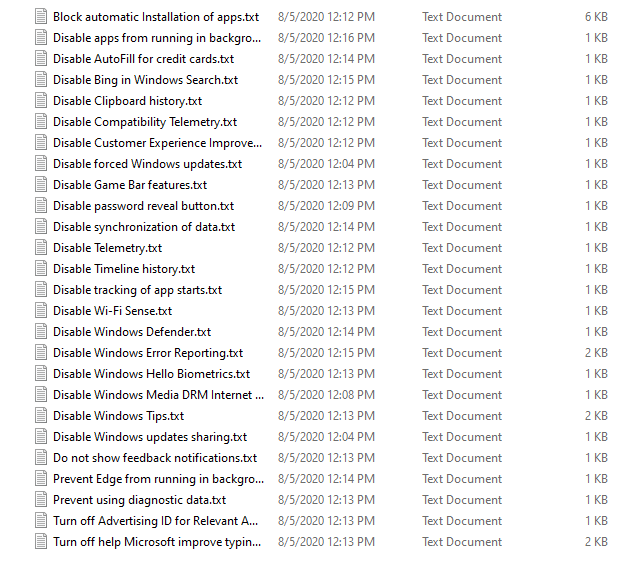Click Text Document type of Disable Windows Defender.txt
634x573 pixels.
click(x=462, y=333)
